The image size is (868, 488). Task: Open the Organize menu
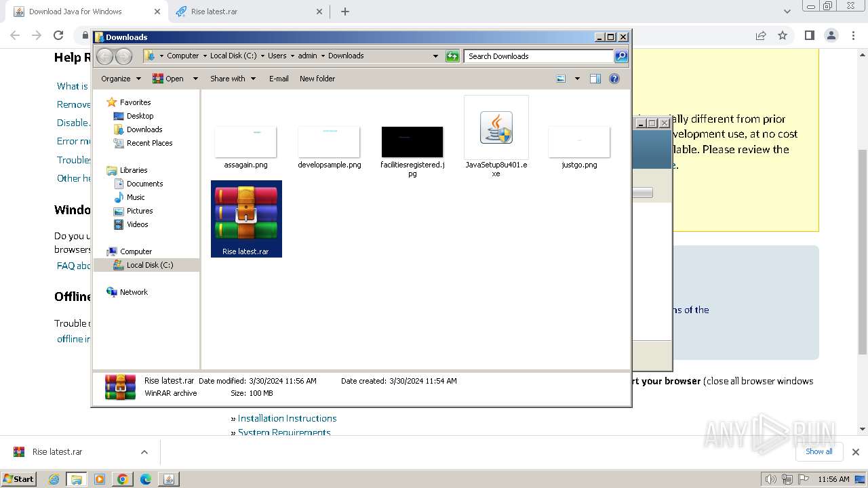pyautogui.click(x=121, y=79)
